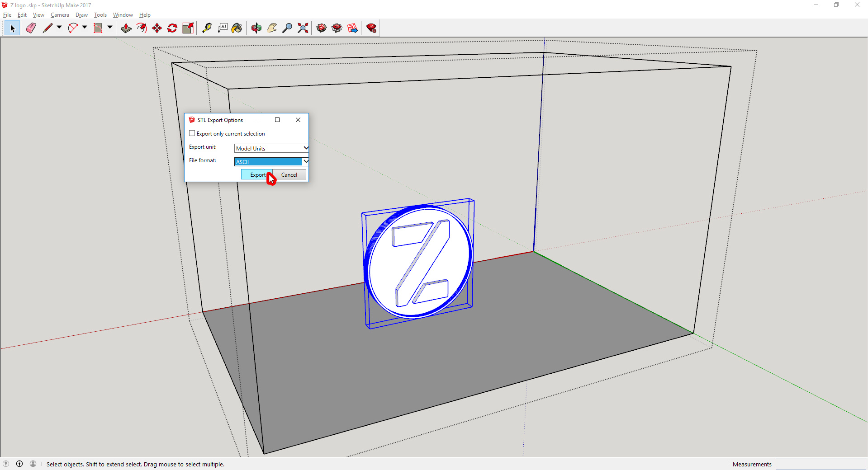The width and height of the screenshot is (868, 470).
Task: Click the Zoom Extents icon
Action: (303, 28)
